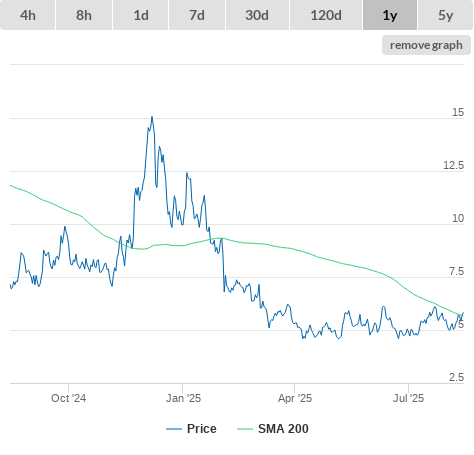
Task: Click the active 1y range tab
Action: [x=390, y=15]
